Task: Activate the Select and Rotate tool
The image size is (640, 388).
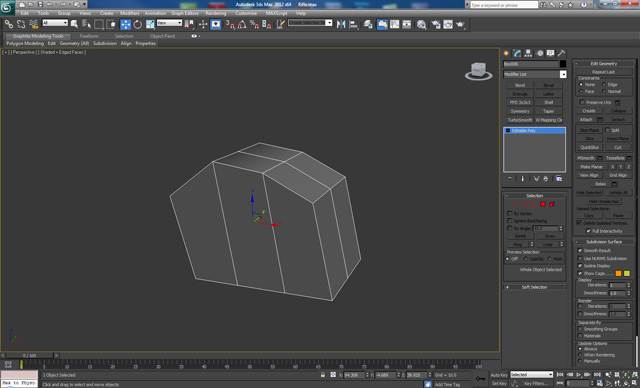Action: pos(138,24)
